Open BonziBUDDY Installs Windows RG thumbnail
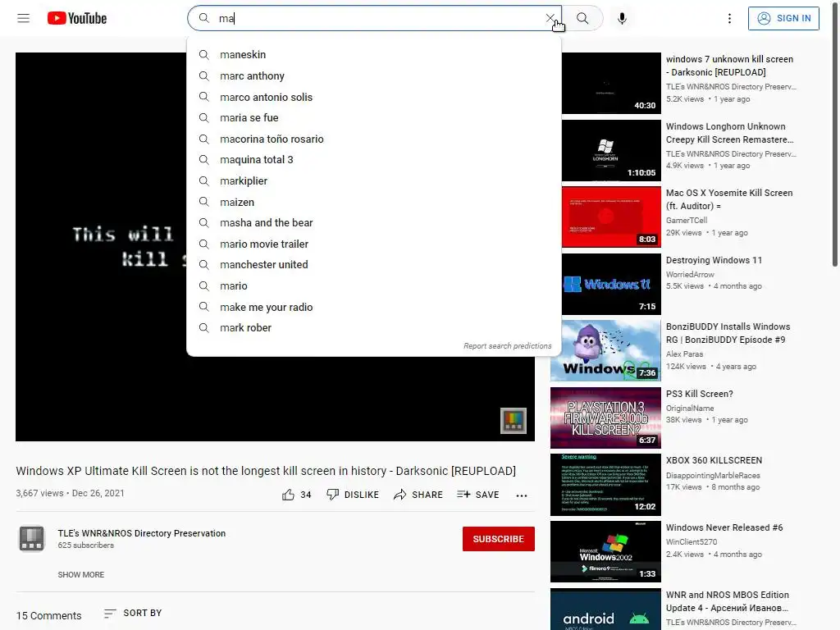The width and height of the screenshot is (840, 630). point(606,351)
